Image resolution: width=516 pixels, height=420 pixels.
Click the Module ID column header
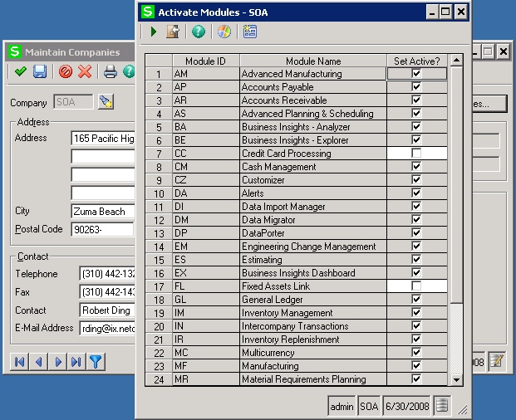[x=206, y=61]
